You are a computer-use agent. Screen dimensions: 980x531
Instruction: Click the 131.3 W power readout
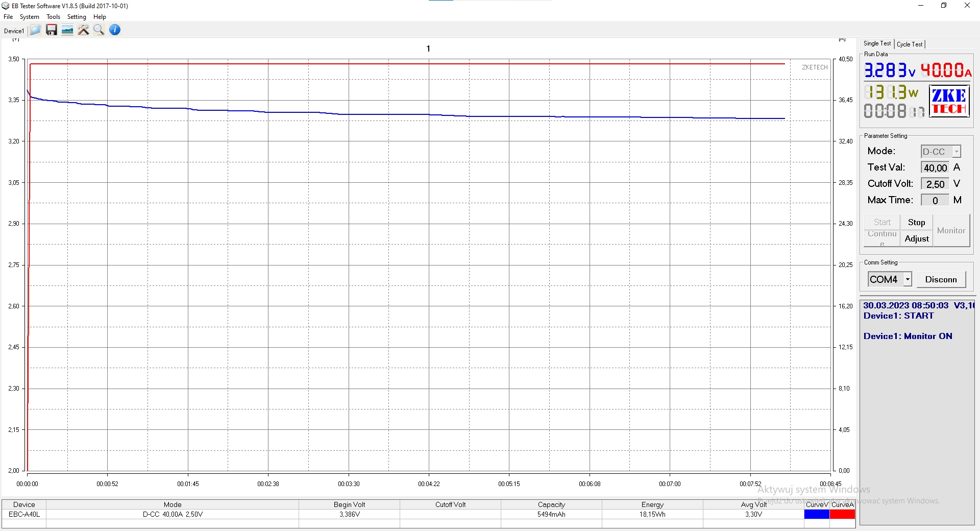(x=891, y=92)
